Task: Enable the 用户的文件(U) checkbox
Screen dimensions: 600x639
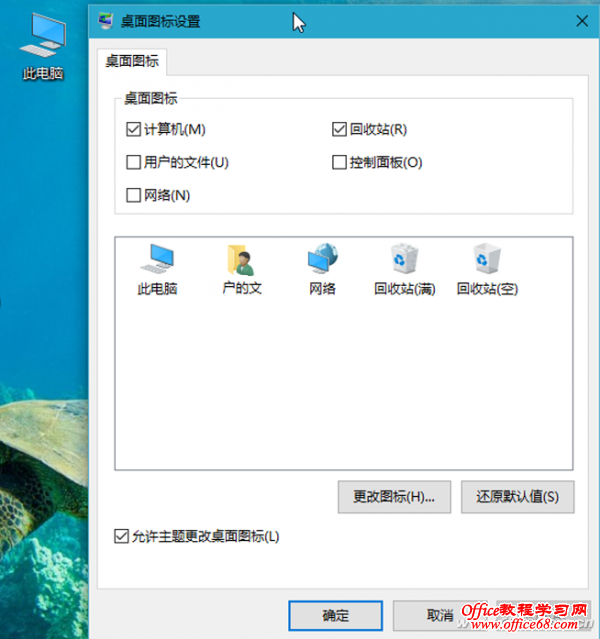Action: (133, 162)
